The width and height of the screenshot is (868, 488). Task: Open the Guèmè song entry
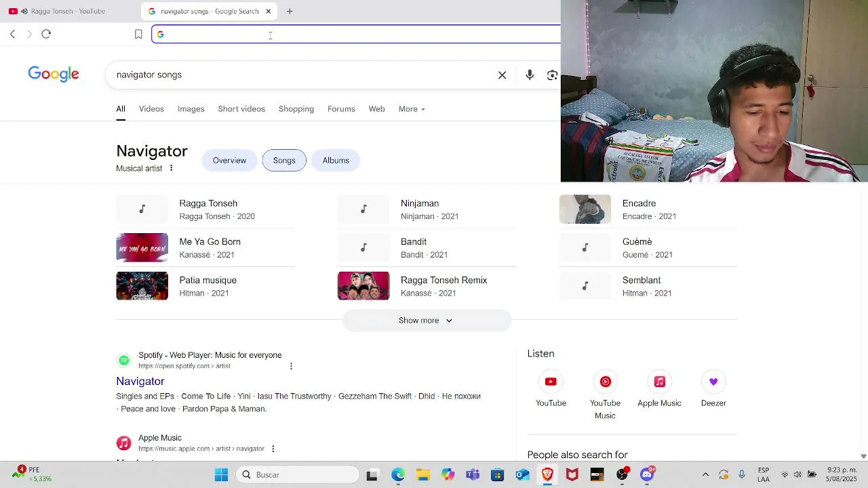pos(648,248)
